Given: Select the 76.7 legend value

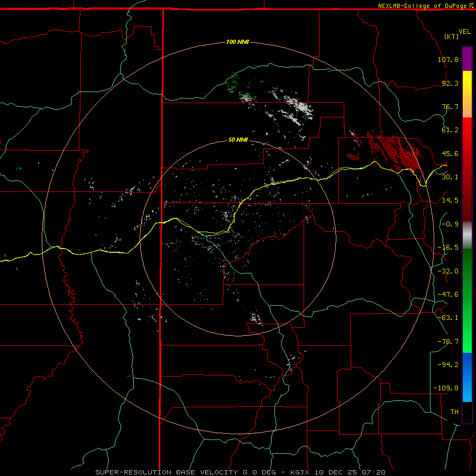Looking at the screenshot, I should [450, 106].
